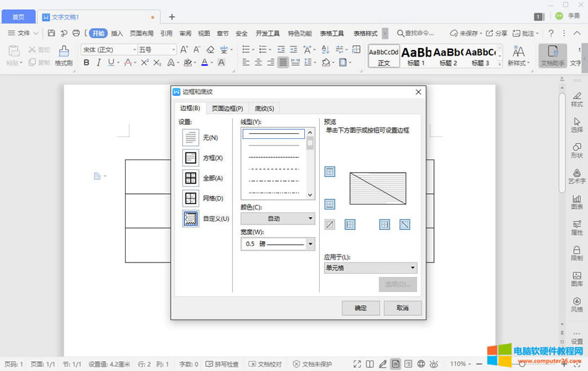
Task: Choose the 全部 (All) border setting icon
Action: pyautogui.click(x=191, y=178)
